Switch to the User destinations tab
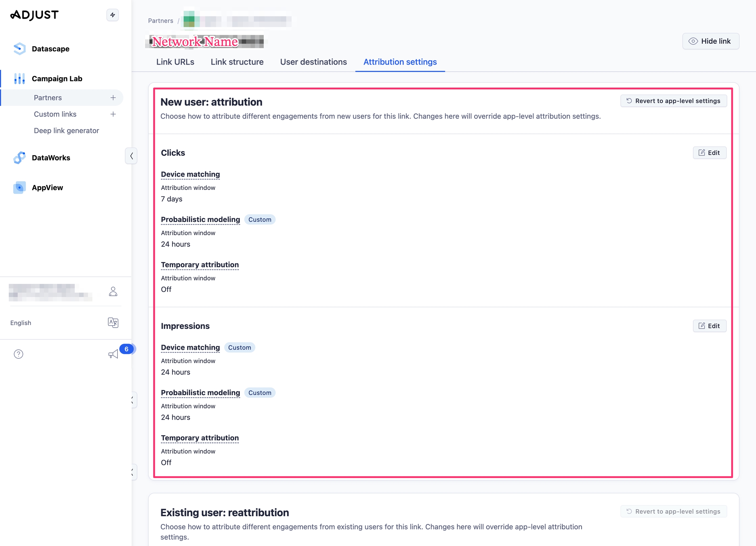This screenshot has height=546, width=756. (313, 62)
